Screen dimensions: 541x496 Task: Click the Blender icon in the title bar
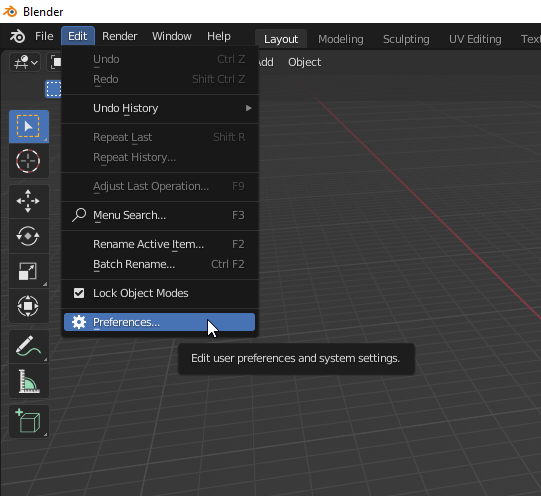pos(10,11)
